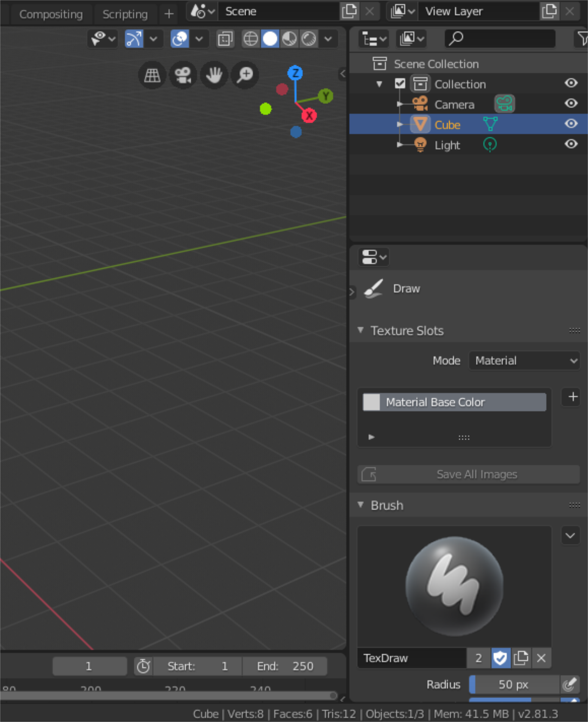The image size is (588, 722).
Task: Click new scene icon beside Scene field
Action: [349, 11]
